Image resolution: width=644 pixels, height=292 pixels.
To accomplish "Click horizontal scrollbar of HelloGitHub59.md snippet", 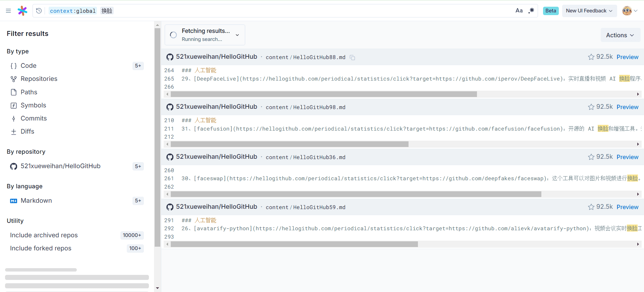I will (294, 244).
